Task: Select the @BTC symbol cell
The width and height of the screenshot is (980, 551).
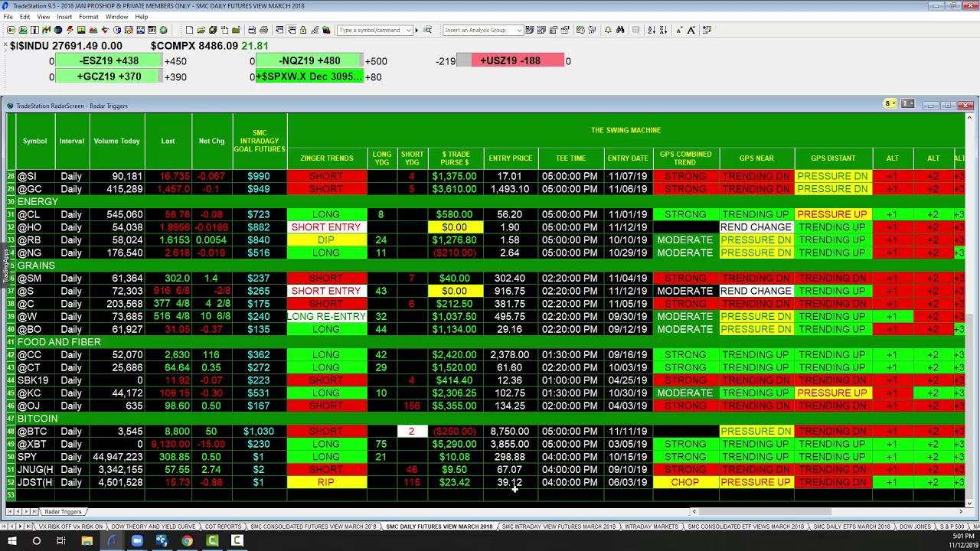Action: click(34, 432)
